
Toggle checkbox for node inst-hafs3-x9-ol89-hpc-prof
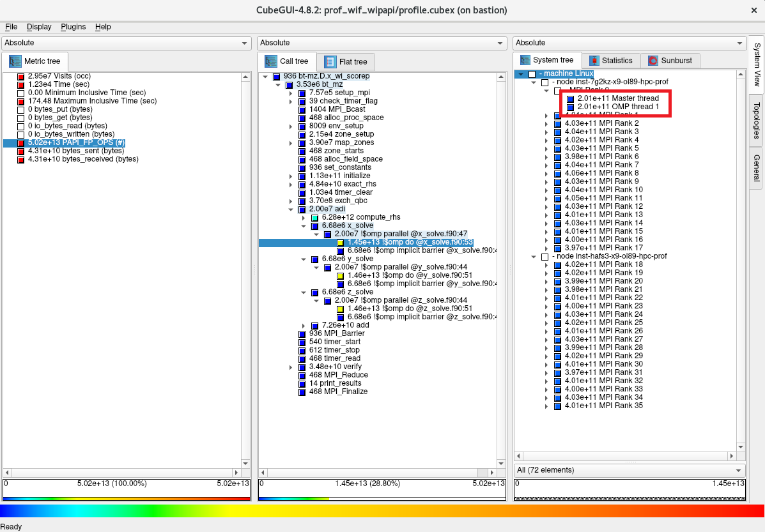point(545,256)
